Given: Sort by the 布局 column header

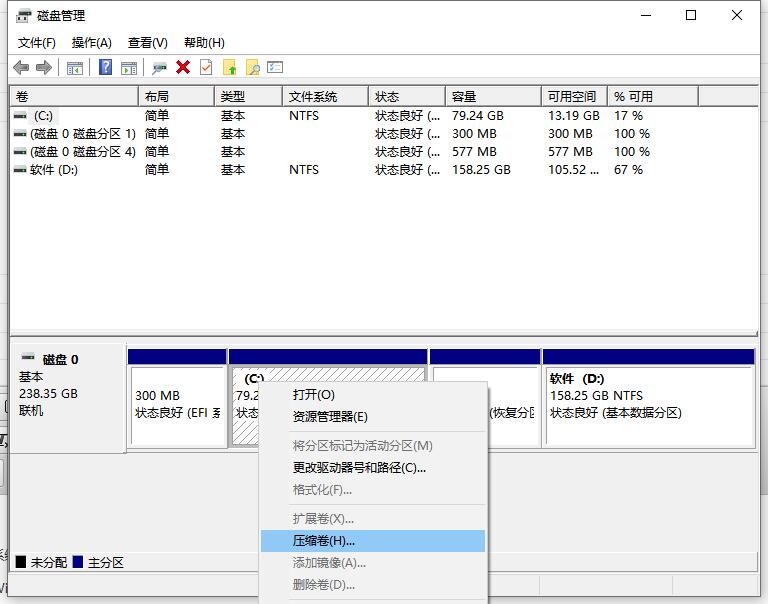Looking at the screenshot, I should (177, 97).
